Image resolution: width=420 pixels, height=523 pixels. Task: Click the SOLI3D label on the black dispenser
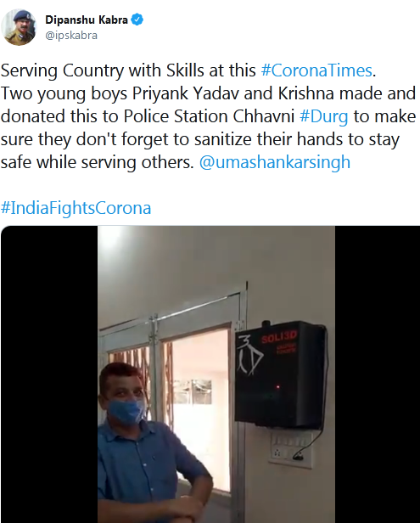(279, 338)
